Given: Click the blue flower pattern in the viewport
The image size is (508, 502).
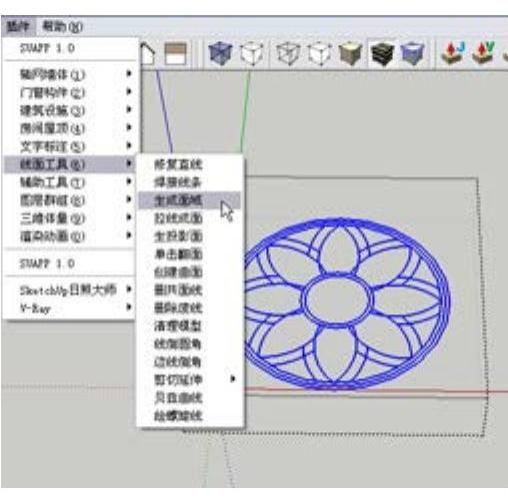Looking at the screenshot, I should tap(347, 303).
